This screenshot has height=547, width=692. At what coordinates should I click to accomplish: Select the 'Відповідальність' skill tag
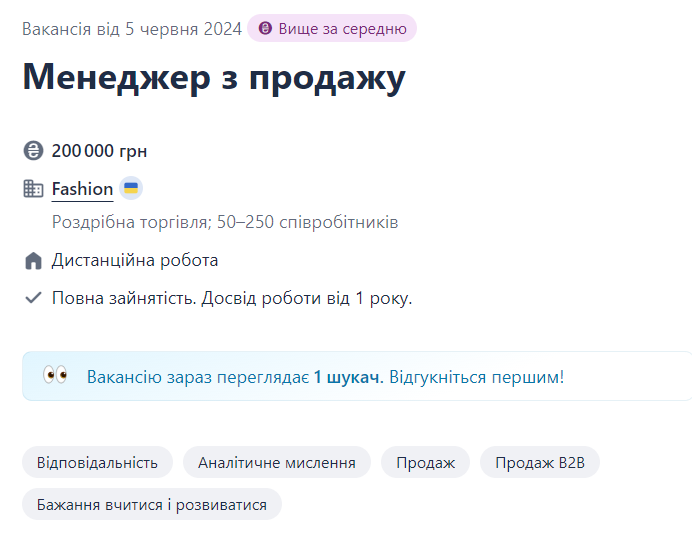(x=97, y=462)
